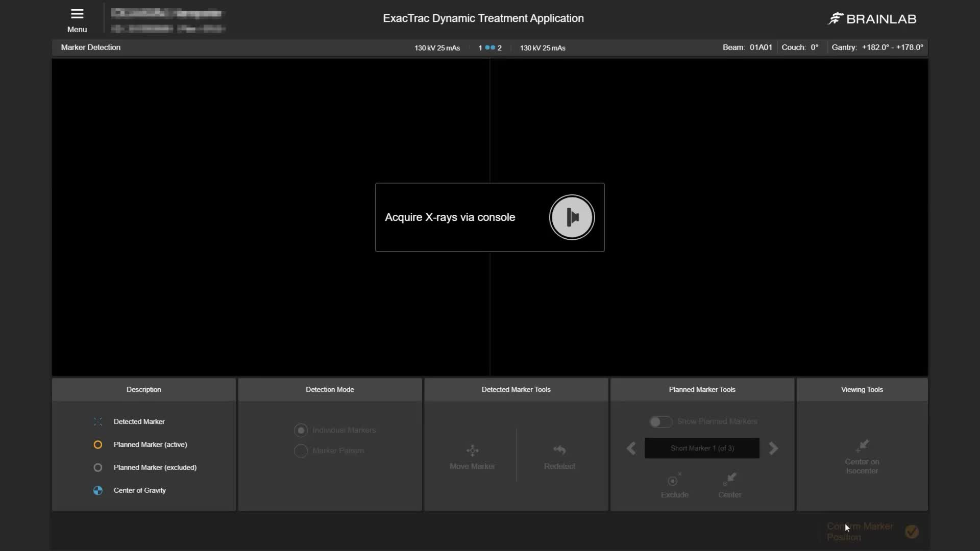
Task: Click the Center of Gravity legend icon
Action: tap(98, 490)
